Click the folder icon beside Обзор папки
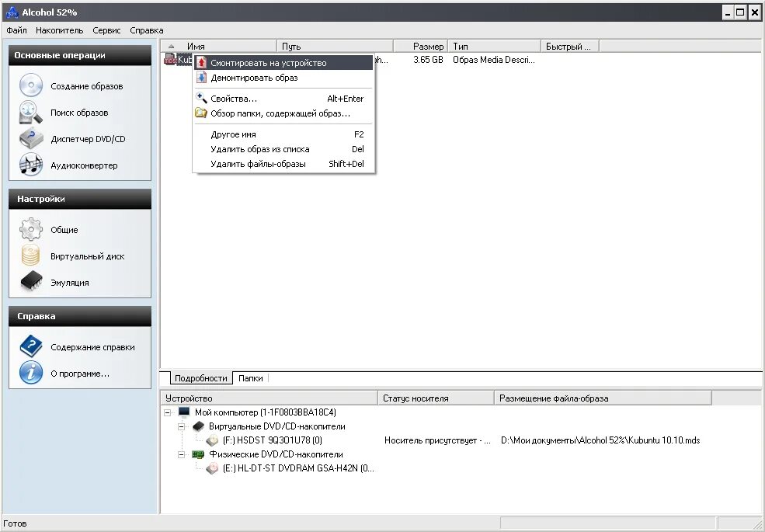The height and width of the screenshot is (532, 765). (201, 113)
